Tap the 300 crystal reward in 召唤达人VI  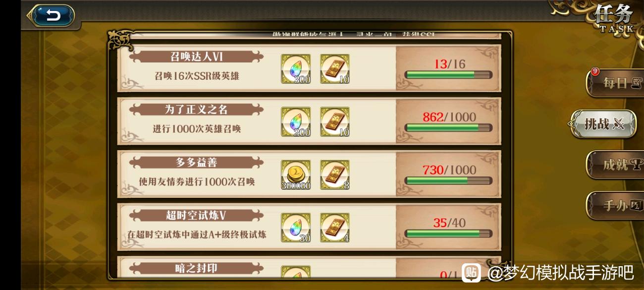coord(296,68)
